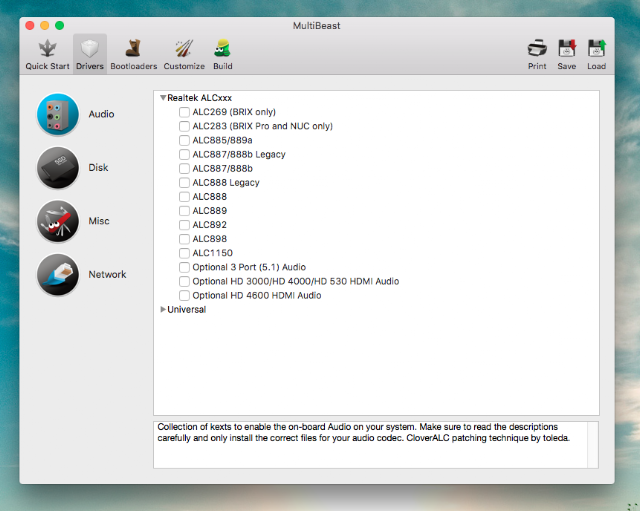The width and height of the screenshot is (640, 511).
Task: Enable the ALC1150 codec checkbox
Action: point(184,253)
